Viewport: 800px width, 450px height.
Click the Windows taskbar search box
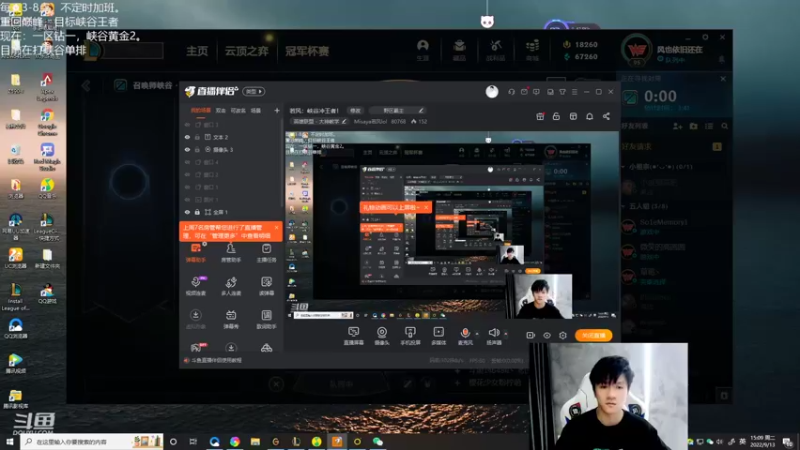(92, 441)
